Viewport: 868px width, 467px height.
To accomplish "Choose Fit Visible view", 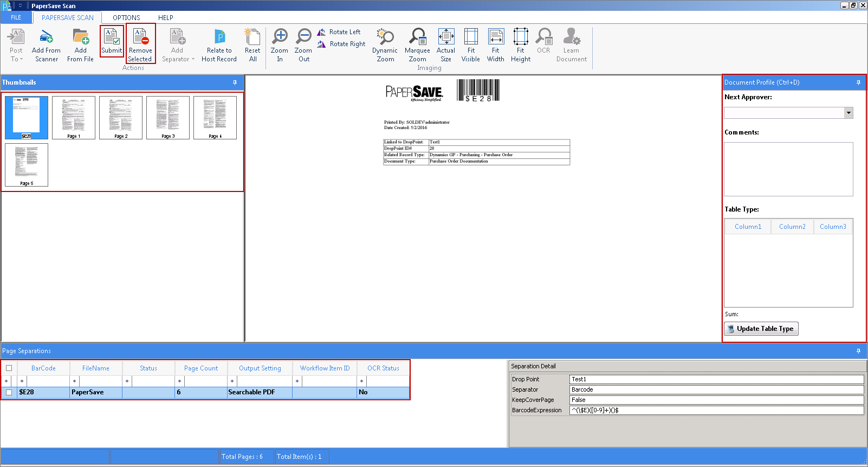I will [471, 46].
